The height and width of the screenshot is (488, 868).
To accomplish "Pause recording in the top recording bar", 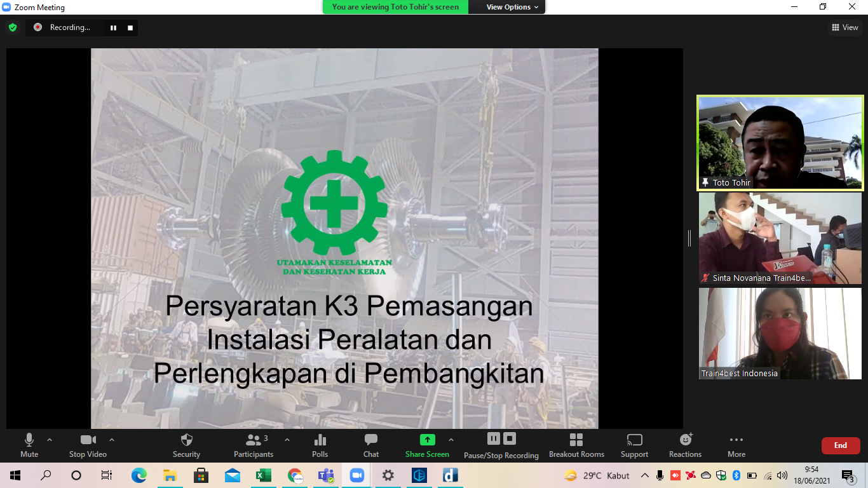I will [114, 27].
